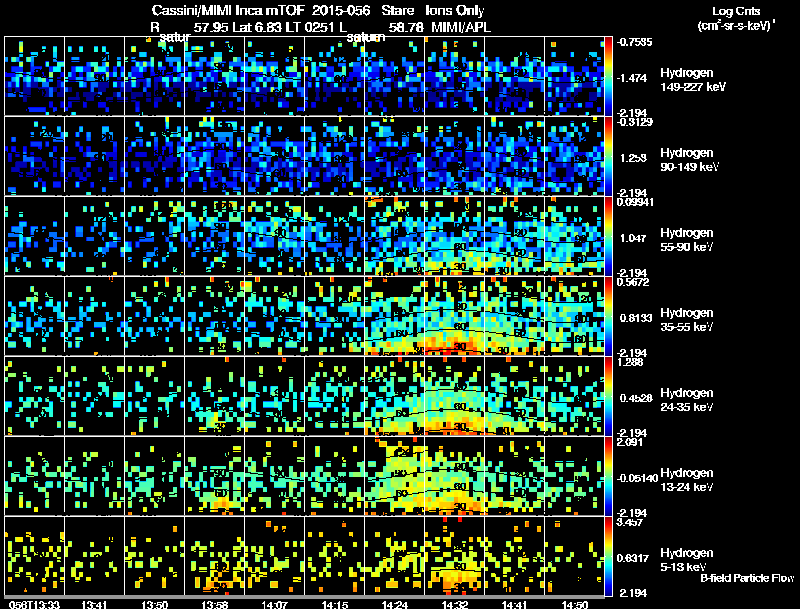Click the 'MIMI/APL' header text
The image size is (800, 609).
coord(461,28)
